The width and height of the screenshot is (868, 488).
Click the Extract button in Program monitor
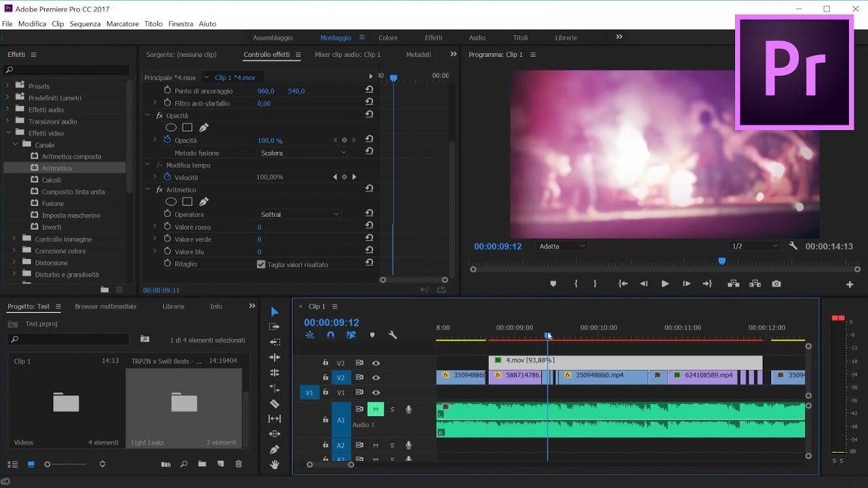(x=755, y=284)
